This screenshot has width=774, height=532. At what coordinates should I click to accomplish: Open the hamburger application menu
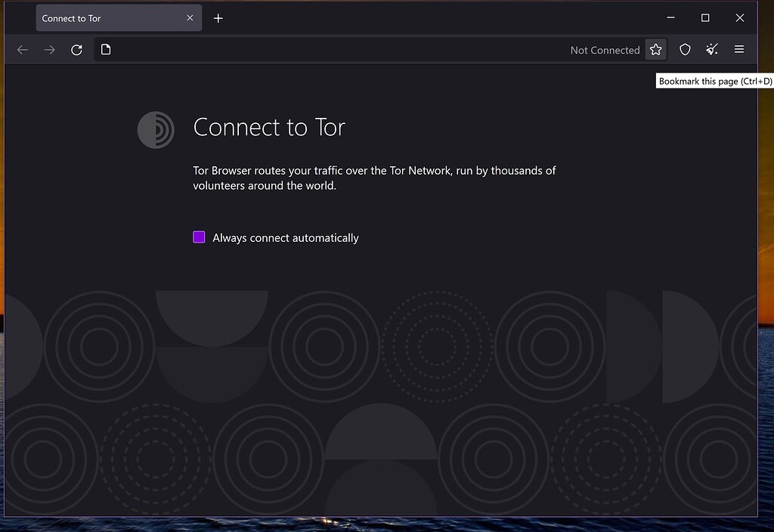(x=739, y=49)
